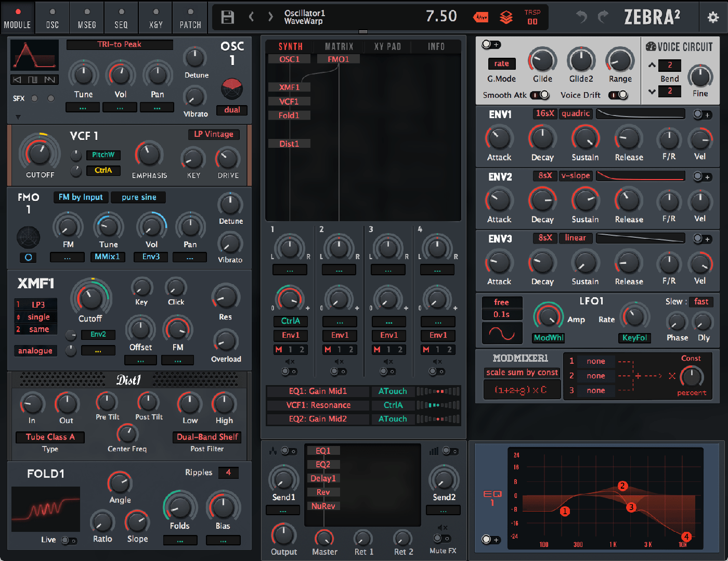Redo the last undone change

tap(603, 17)
